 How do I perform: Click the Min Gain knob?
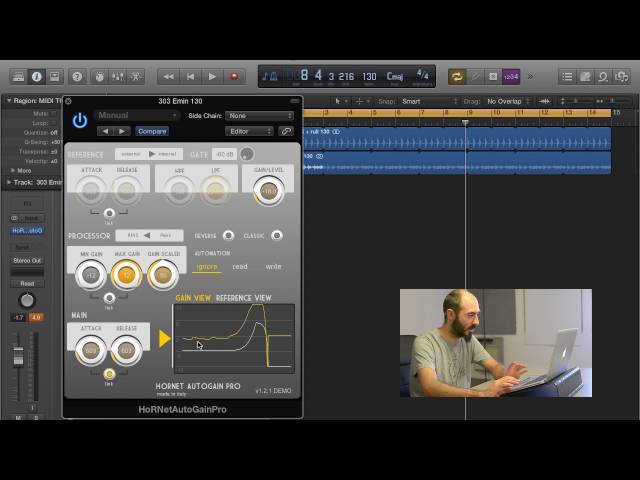click(91, 275)
